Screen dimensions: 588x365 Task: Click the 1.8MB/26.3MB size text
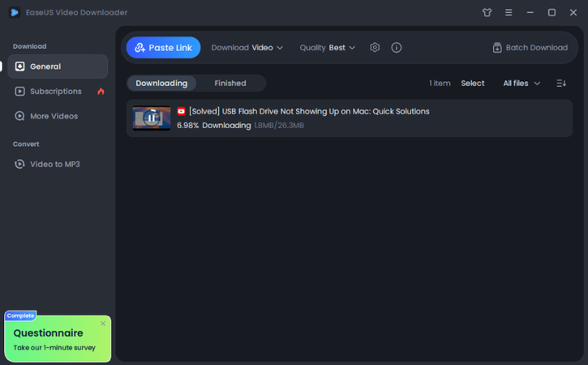(x=279, y=125)
